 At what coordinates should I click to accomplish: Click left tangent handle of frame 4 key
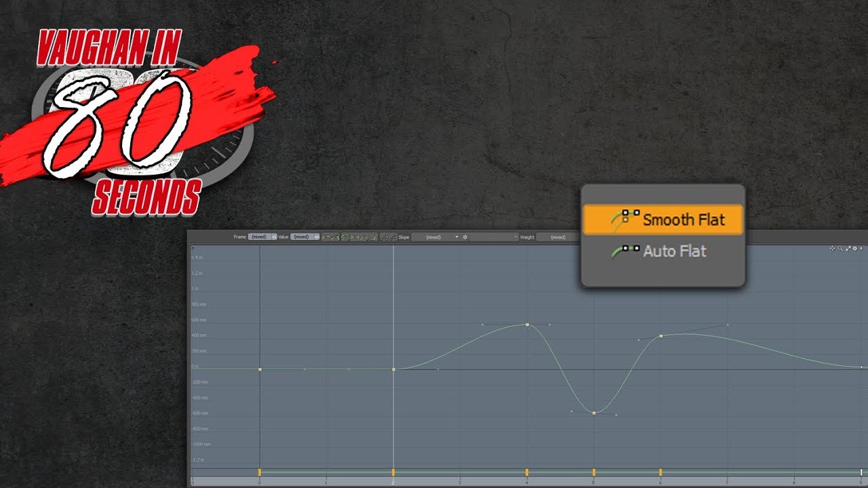point(483,325)
